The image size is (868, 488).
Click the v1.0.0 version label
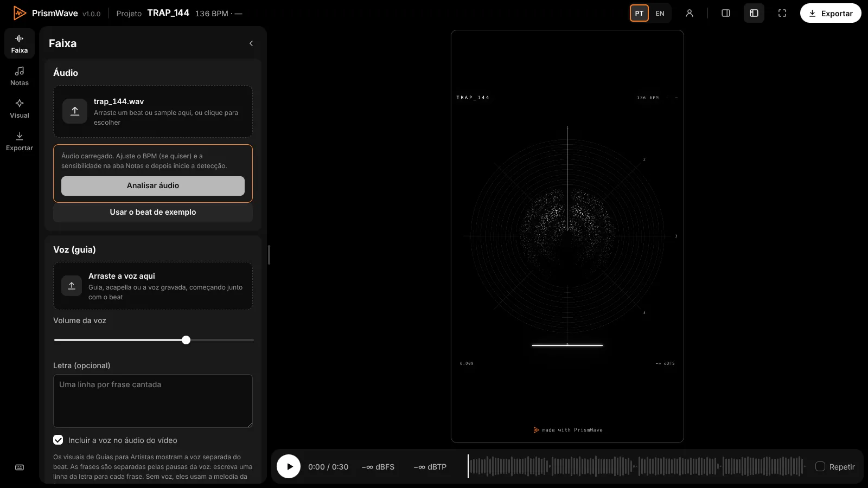click(91, 14)
